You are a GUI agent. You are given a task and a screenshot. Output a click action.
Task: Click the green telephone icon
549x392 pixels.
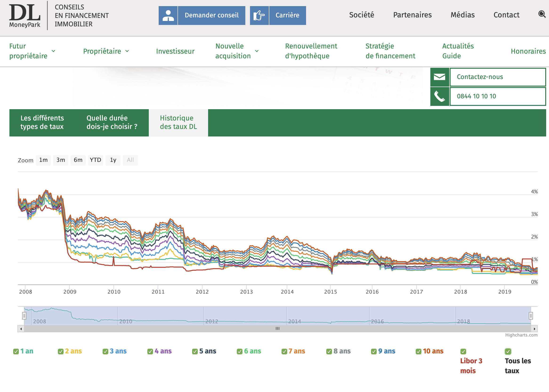[x=439, y=96]
